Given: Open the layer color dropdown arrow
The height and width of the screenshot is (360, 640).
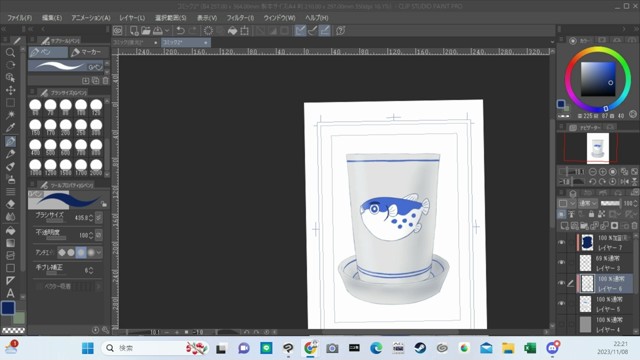Looking at the screenshot, I should click(573, 203).
